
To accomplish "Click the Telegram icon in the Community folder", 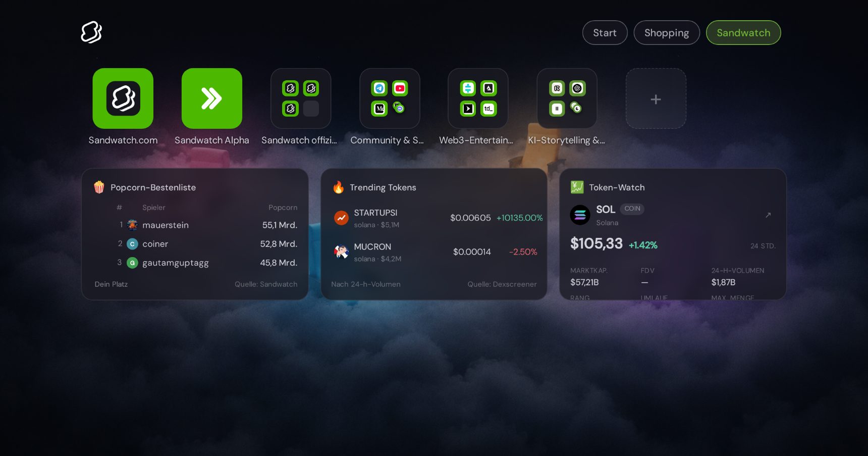I will pos(379,88).
